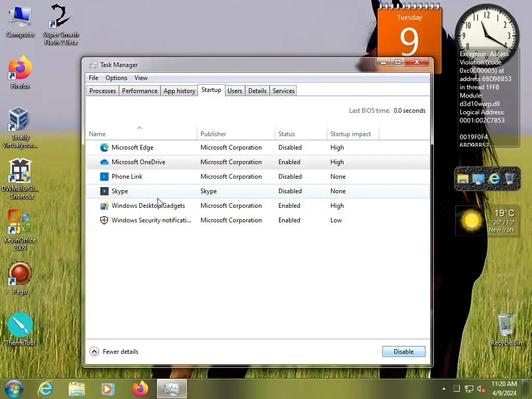Click Enabled status for Windows Desktop Gadgets

289,206
